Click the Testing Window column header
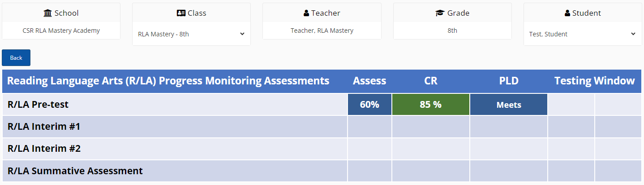 tap(594, 81)
